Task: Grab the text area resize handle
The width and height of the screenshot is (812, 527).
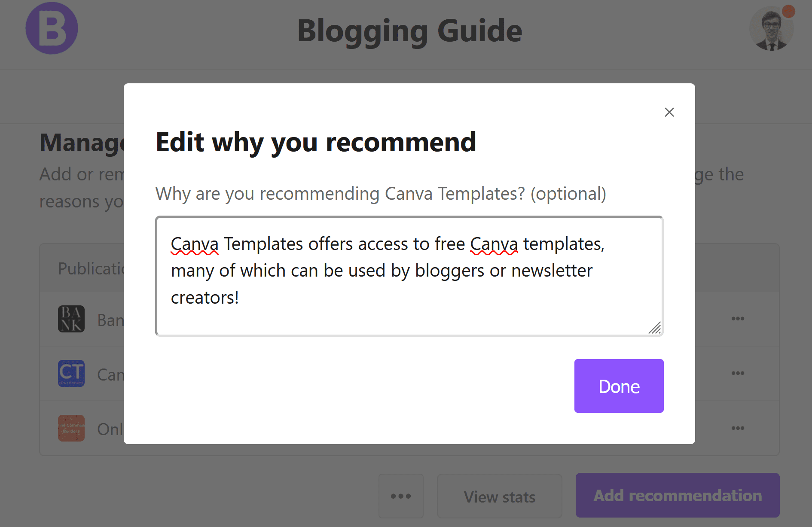Action: (655, 328)
